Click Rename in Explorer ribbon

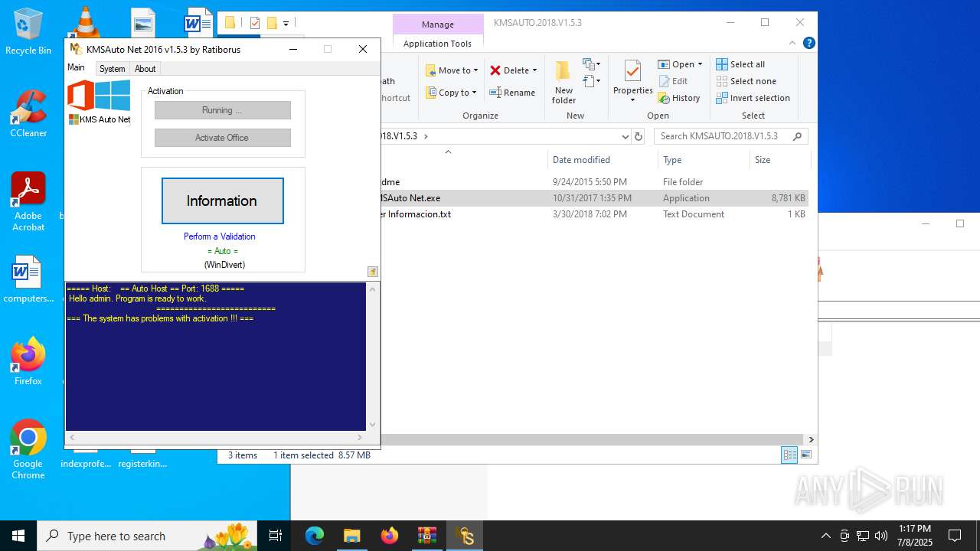point(512,93)
